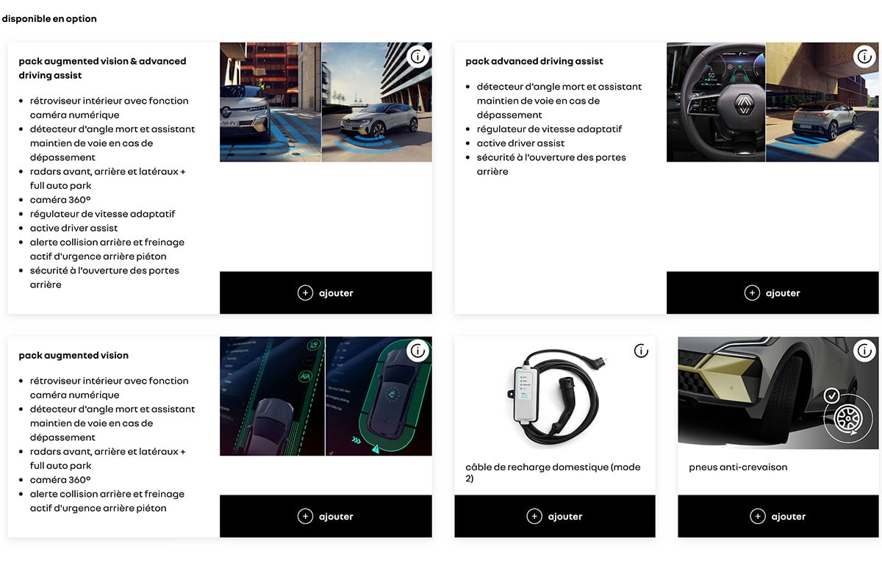Click the checkmark icon on the pneus anti-crevaison card
The image size is (882, 588).
point(833,395)
